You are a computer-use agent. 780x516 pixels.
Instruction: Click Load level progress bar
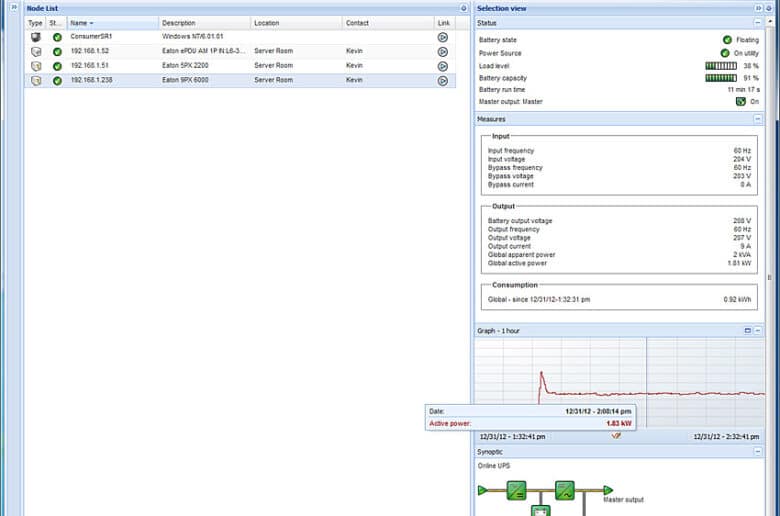[721, 66]
